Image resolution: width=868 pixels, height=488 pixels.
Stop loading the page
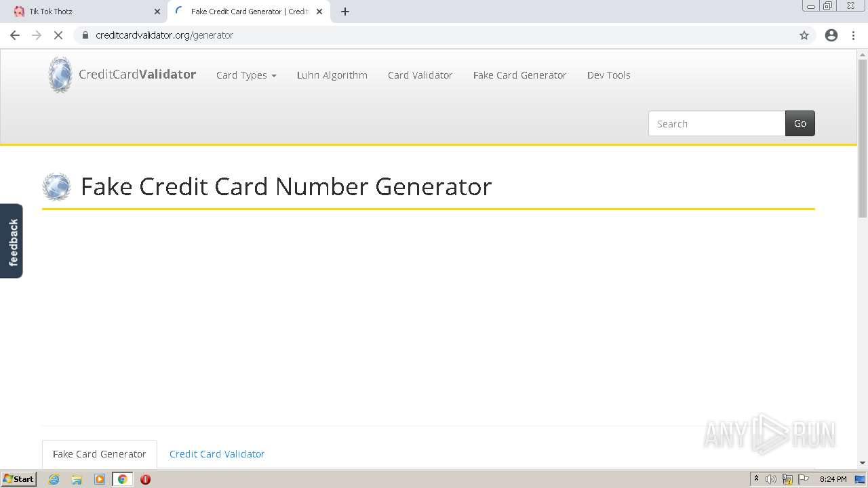point(58,35)
